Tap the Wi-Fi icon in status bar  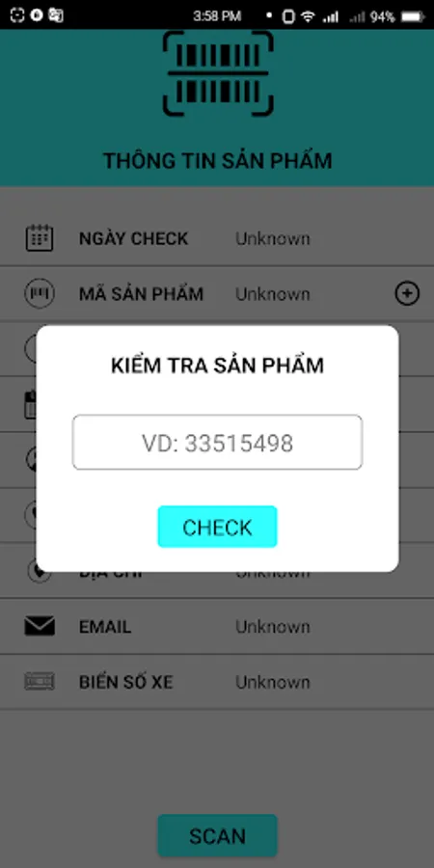pyautogui.click(x=308, y=16)
